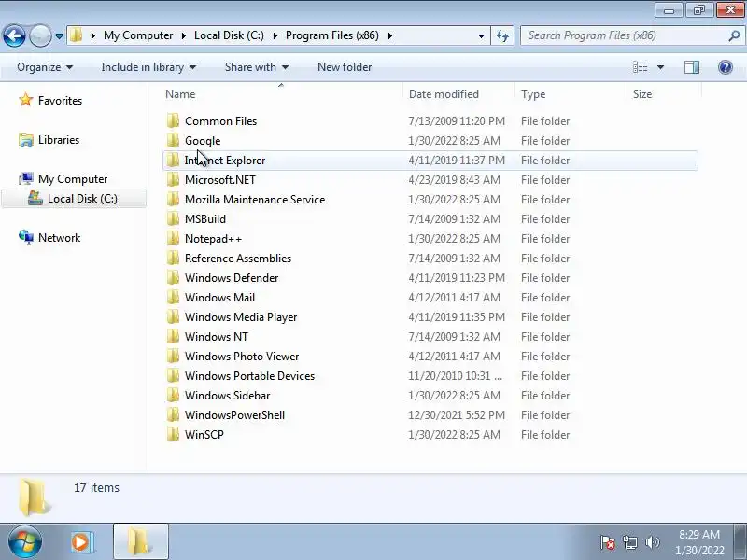Image resolution: width=747 pixels, height=560 pixels.
Task: Expand the arrow after Program Files (x86) breadcrumb
Action: pos(389,35)
